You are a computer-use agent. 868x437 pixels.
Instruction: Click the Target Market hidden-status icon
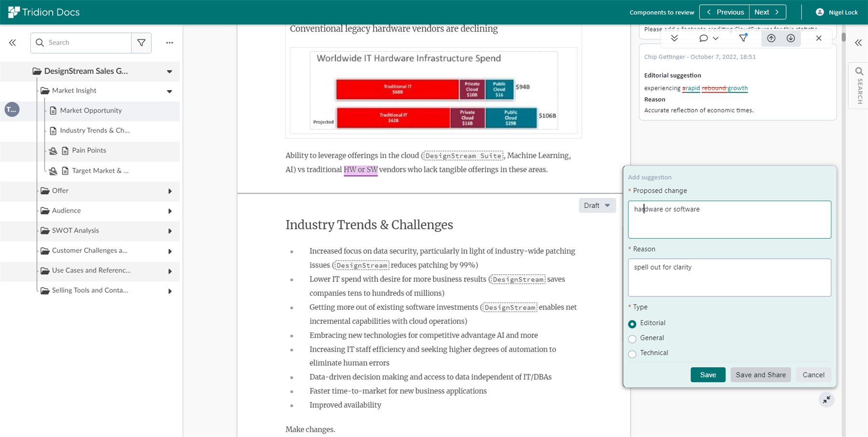coord(53,171)
